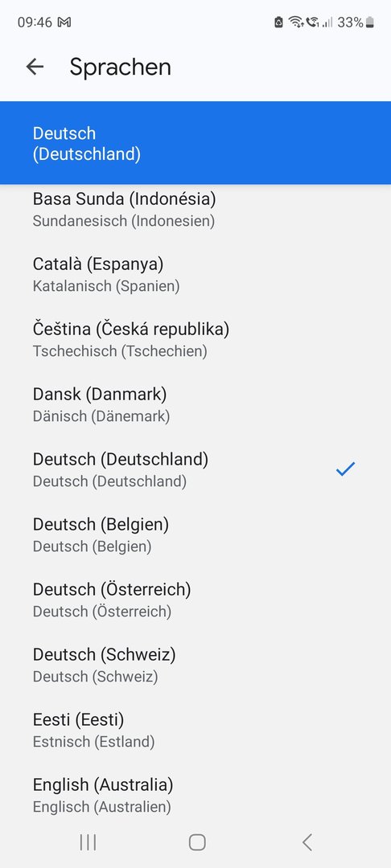This screenshot has height=868, width=391.
Task: Select Deutsch (Belgien) as language
Action: coord(195,534)
